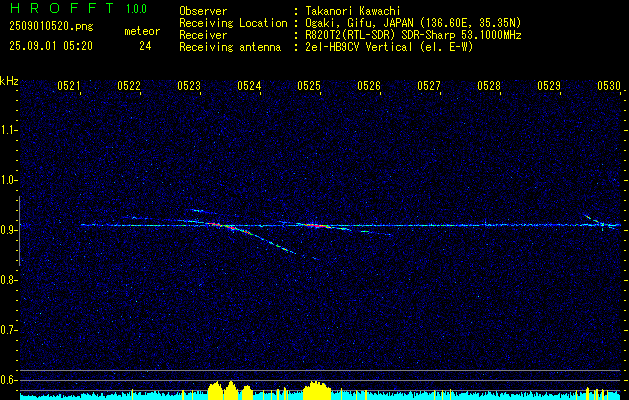
Task: Click the 0.9 kHz axis label
Action: point(8,230)
